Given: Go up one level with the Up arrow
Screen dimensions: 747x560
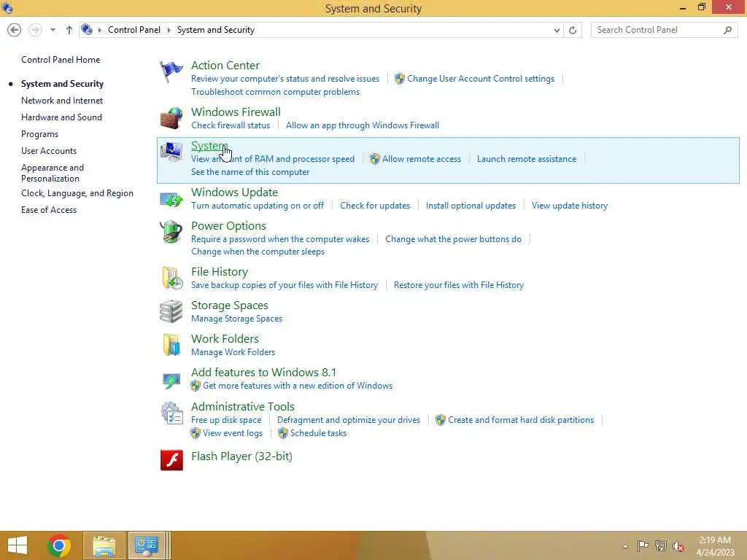Looking at the screenshot, I should tap(69, 30).
